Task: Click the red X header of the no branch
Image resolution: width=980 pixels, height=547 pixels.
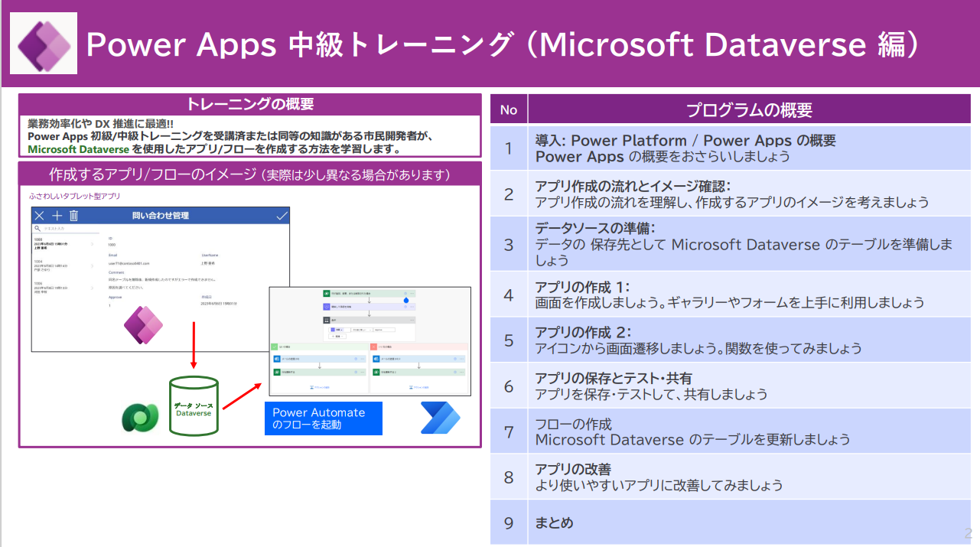Action: pos(418,346)
